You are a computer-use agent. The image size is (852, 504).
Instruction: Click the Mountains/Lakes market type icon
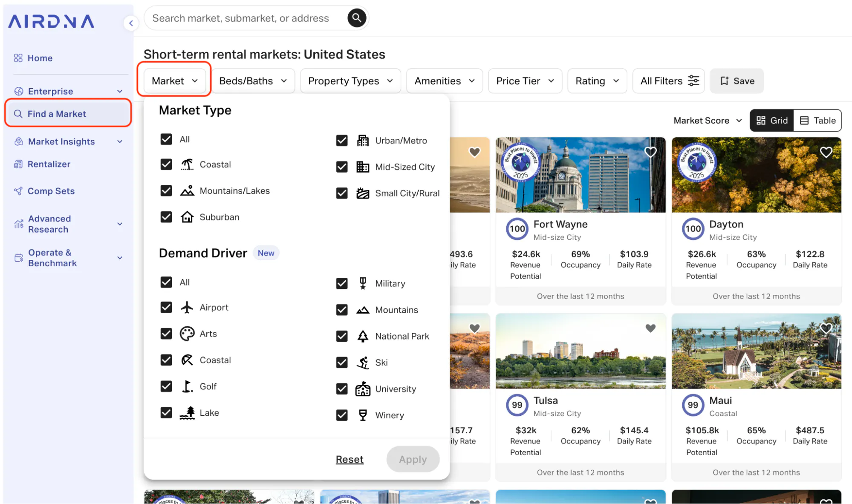(187, 190)
